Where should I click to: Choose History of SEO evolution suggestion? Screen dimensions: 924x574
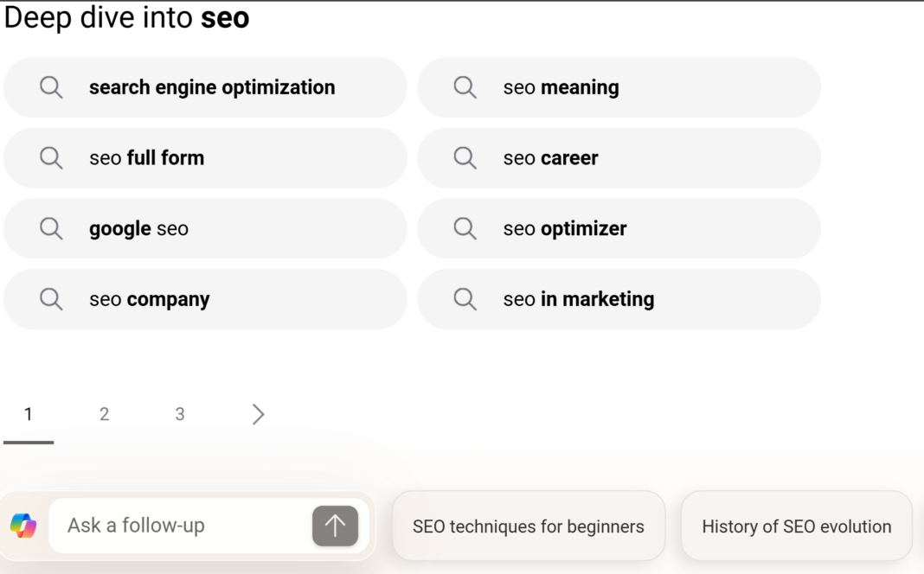pos(796,526)
